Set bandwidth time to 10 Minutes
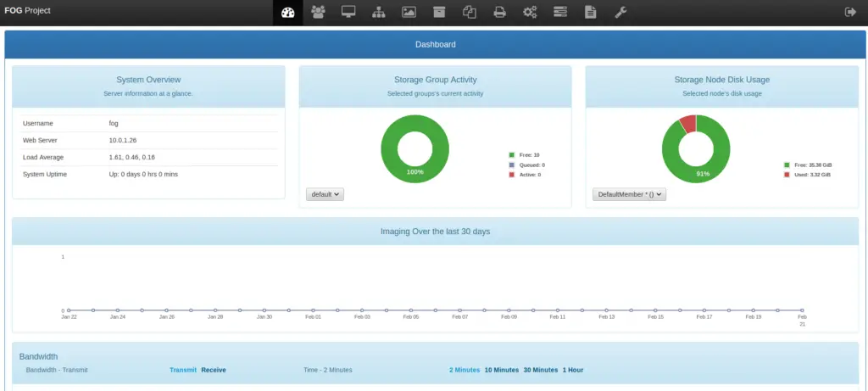 click(501, 370)
